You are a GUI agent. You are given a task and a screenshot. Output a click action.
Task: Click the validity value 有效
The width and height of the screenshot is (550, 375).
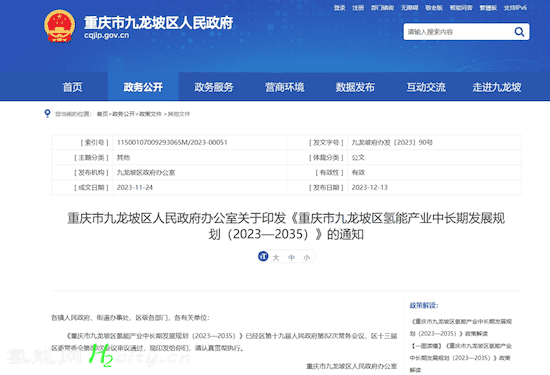coord(358,173)
